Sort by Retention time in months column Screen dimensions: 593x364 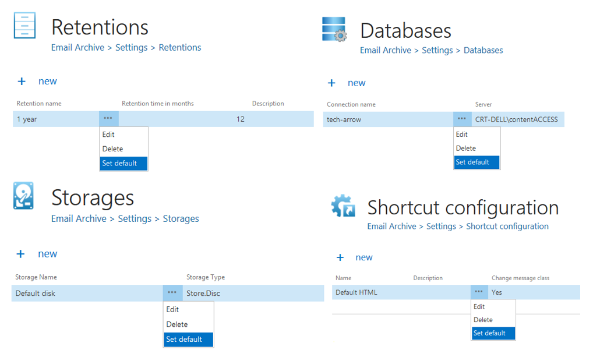pos(157,104)
